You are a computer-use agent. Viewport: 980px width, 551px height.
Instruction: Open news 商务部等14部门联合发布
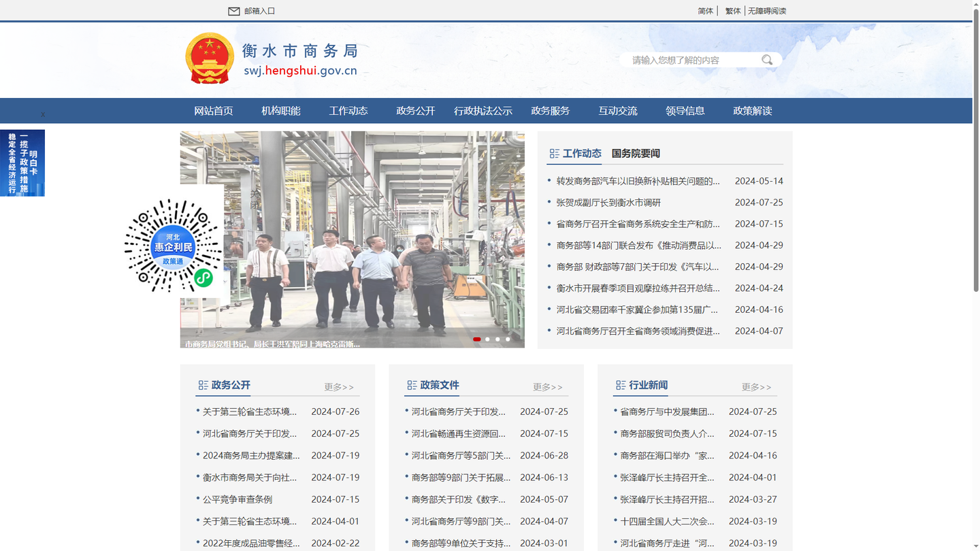coord(638,246)
